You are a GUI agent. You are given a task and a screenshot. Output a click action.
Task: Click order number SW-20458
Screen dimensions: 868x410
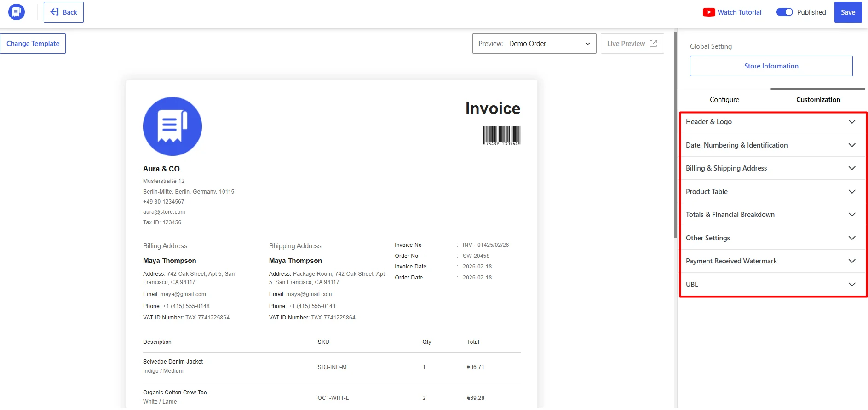[x=476, y=256]
